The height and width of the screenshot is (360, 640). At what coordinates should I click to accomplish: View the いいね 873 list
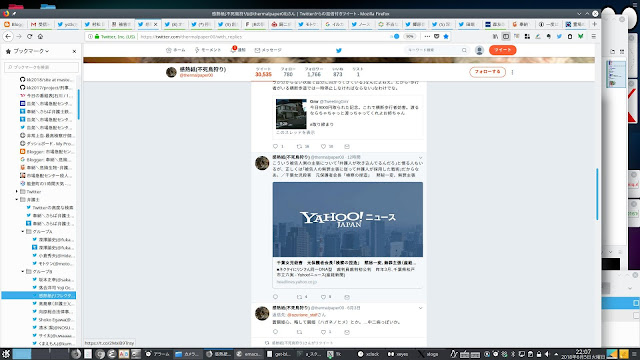pyautogui.click(x=338, y=72)
